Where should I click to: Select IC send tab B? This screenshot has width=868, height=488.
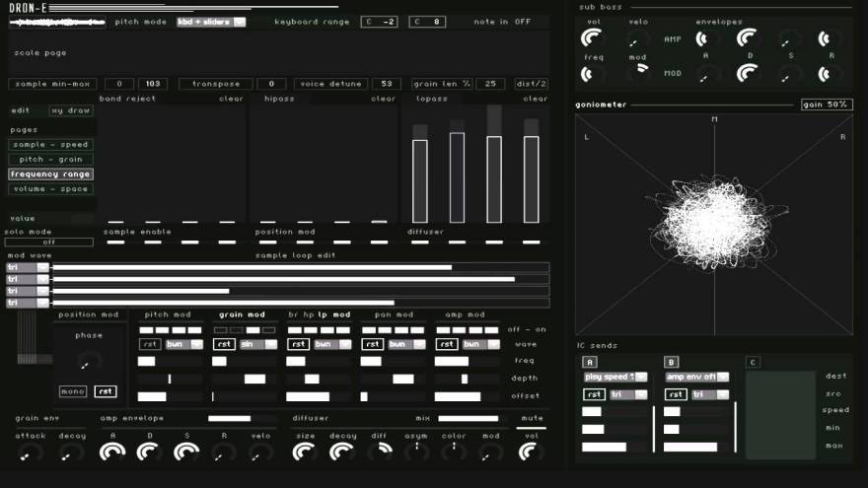point(671,363)
